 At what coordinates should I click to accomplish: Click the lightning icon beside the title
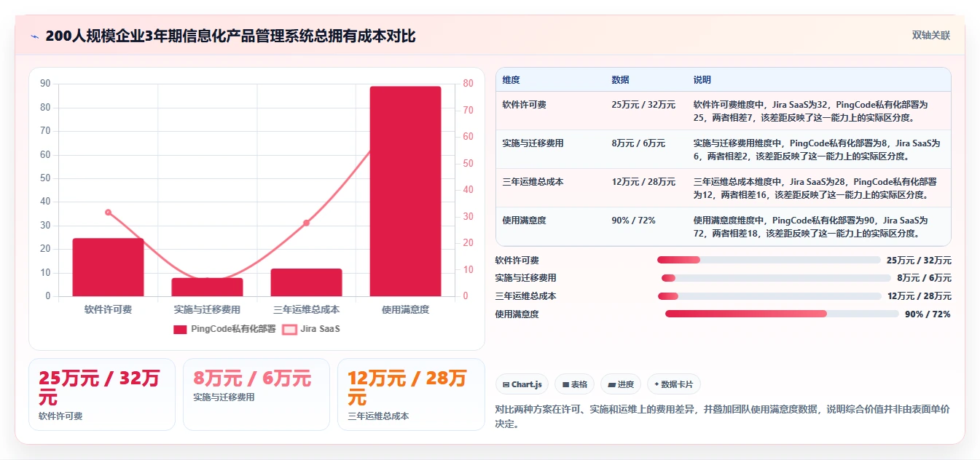coord(34,36)
